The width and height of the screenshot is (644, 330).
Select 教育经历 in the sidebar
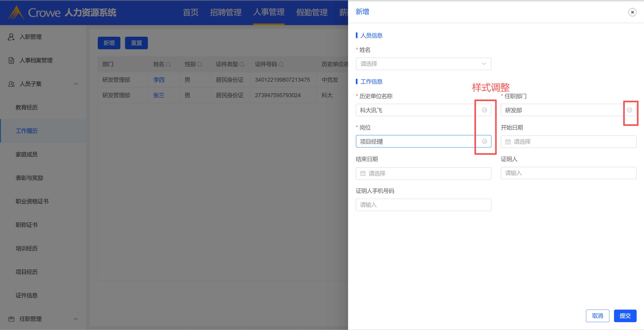coord(26,107)
